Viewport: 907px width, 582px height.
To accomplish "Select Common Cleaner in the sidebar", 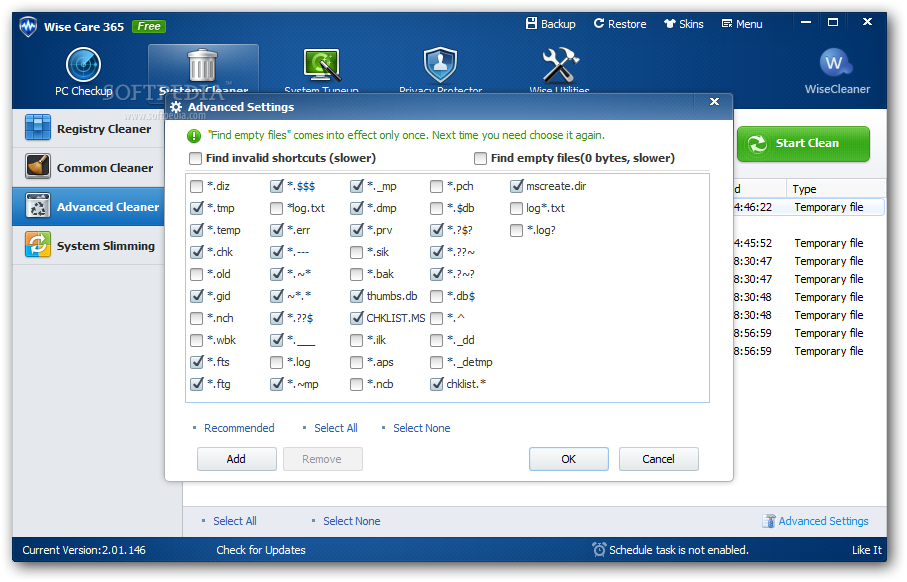I will pos(89,167).
